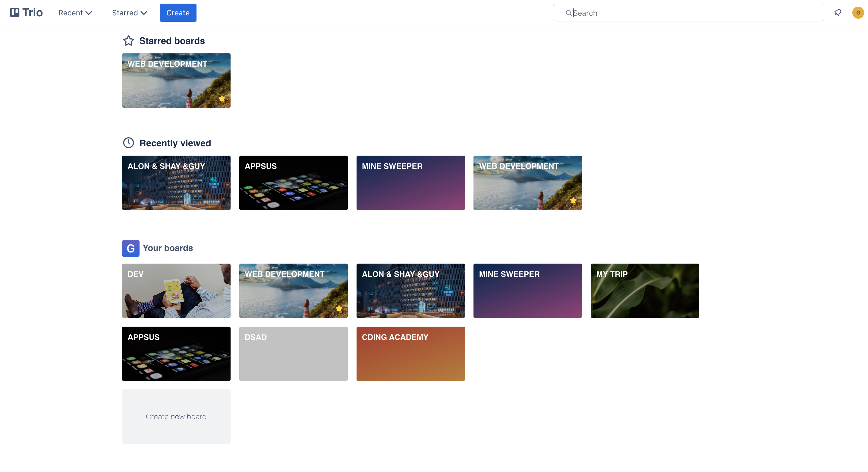The image size is (868, 472).
Task: Open the MY TRIP board
Action: [x=645, y=291]
